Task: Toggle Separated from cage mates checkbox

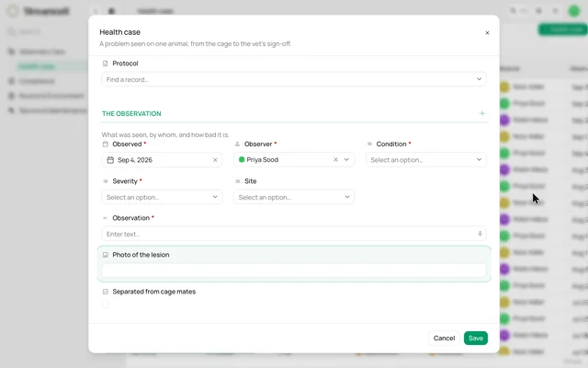Action: click(106, 305)
